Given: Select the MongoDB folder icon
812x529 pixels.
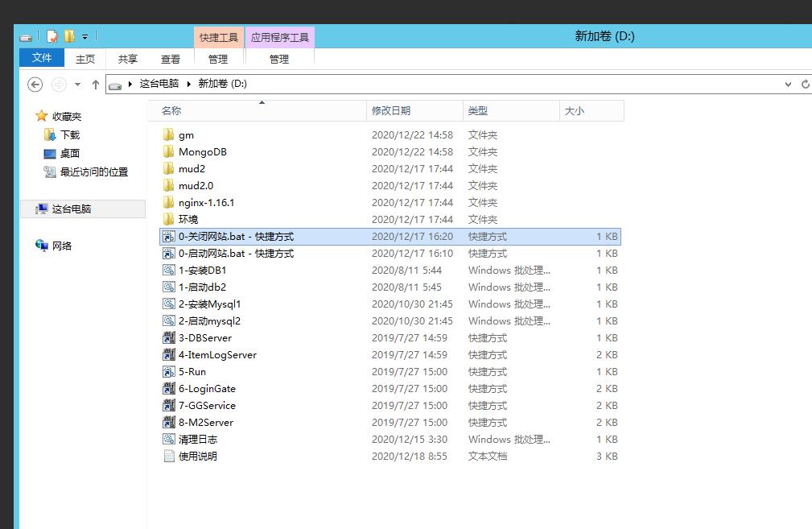Looking at the screenshot, I should tap(168, 152).
